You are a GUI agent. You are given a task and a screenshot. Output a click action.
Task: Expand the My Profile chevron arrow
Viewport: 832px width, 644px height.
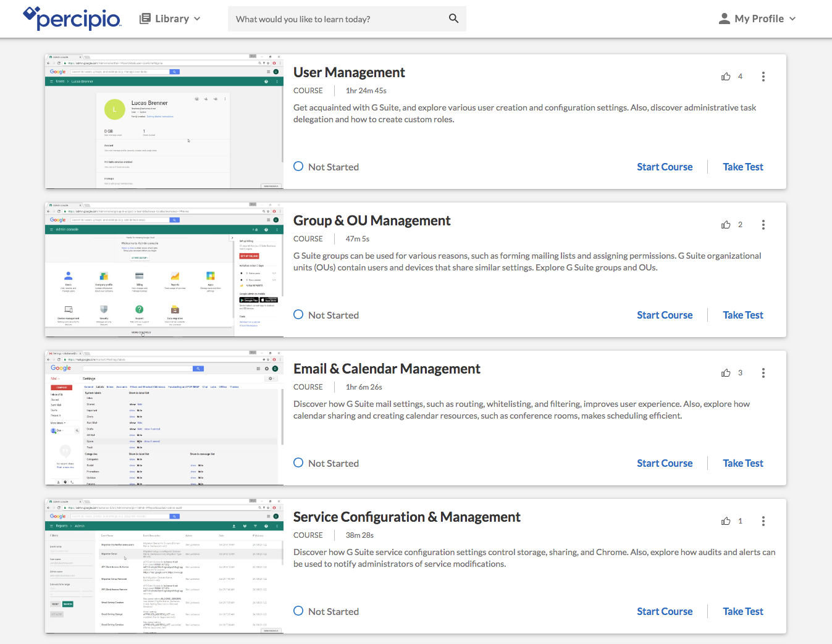(792, 19)
